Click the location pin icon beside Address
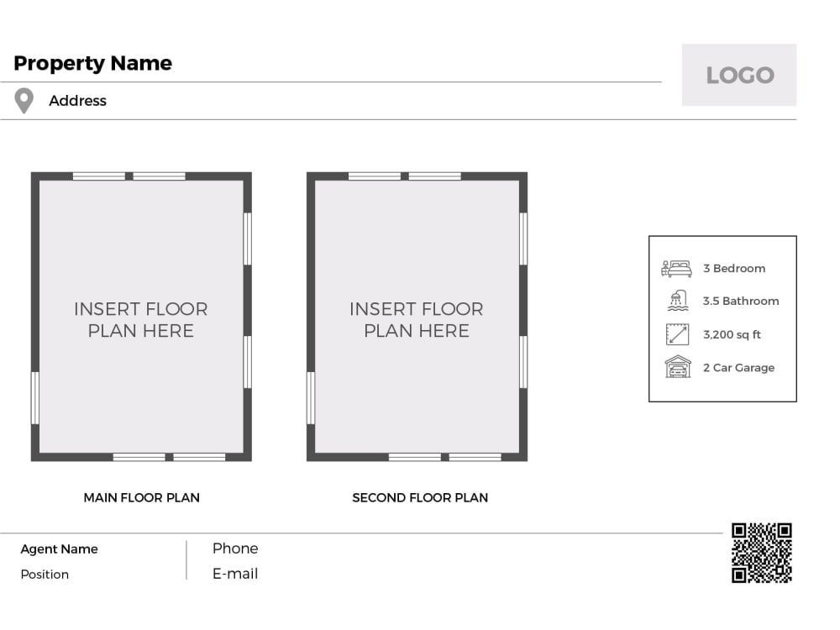 tap(24, 101)
